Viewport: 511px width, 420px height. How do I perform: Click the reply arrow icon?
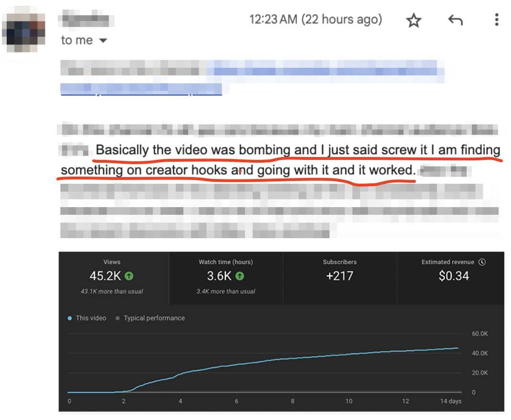[455, 20]
